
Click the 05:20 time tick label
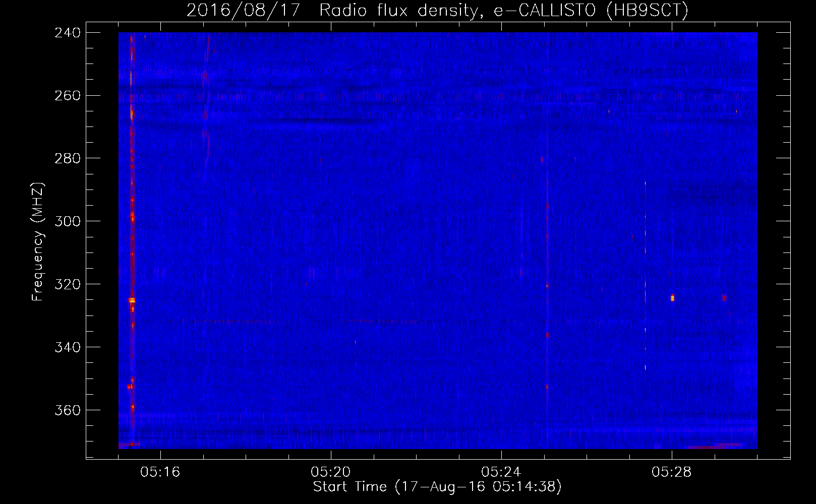331,472
